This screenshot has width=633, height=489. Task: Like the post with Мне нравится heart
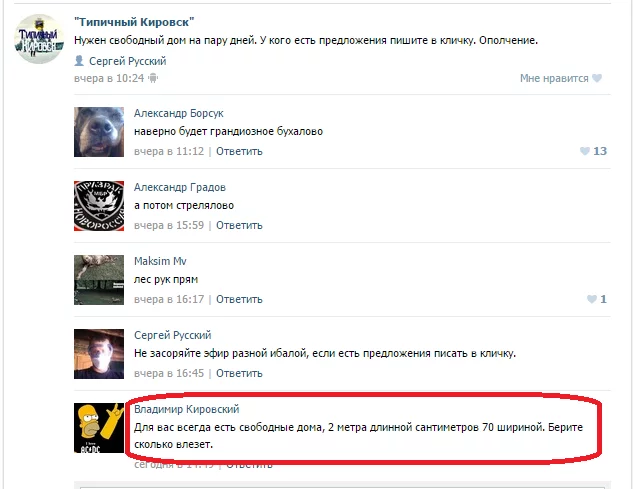(561, 78)
